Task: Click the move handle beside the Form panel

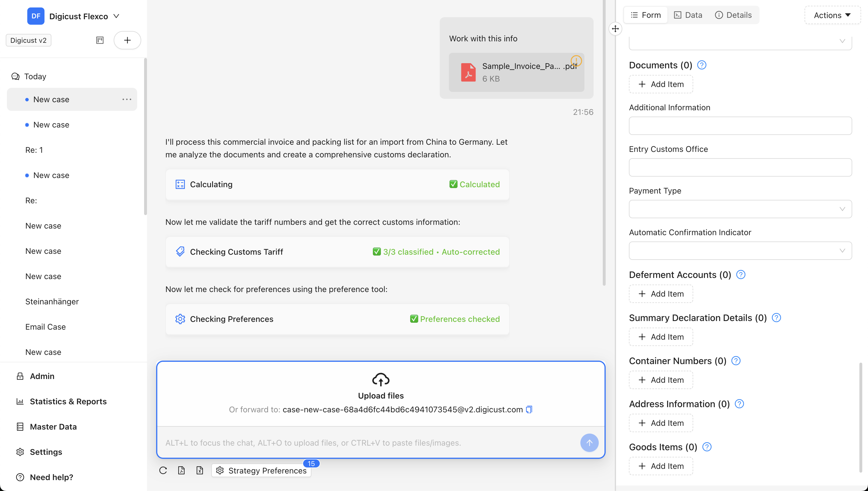Action: [x=615, y=29]
